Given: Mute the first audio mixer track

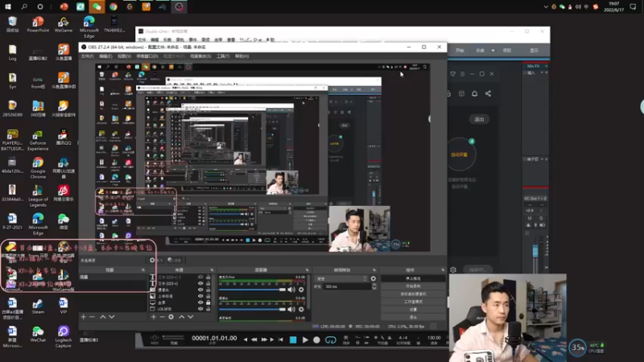Looking at the screenshot, I should pyautogui.click(x=291, y=290).
